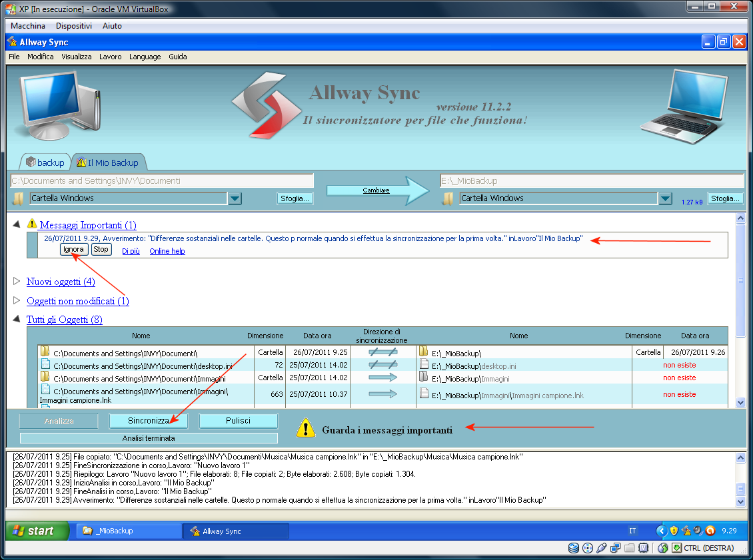Viewport: 753px width, 560px height.
Task: Click the VirtualBox hard disk activity icon
Action: 573,548
